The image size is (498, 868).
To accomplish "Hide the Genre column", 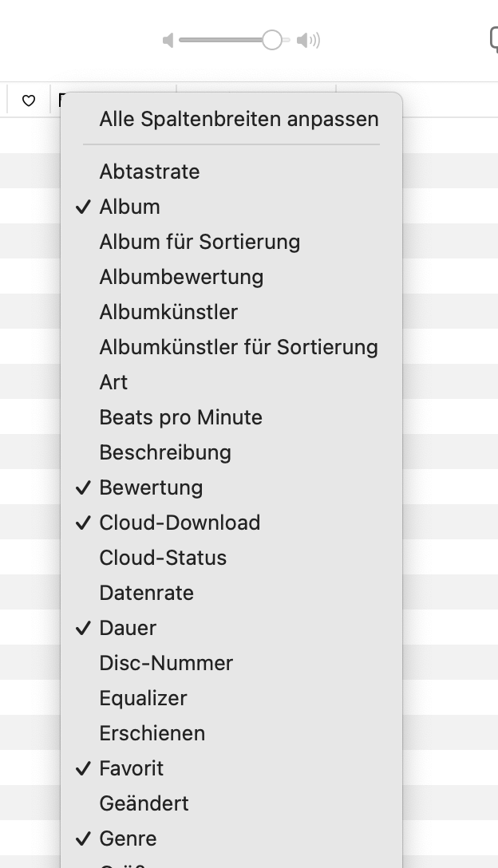I will pos(128,838).
